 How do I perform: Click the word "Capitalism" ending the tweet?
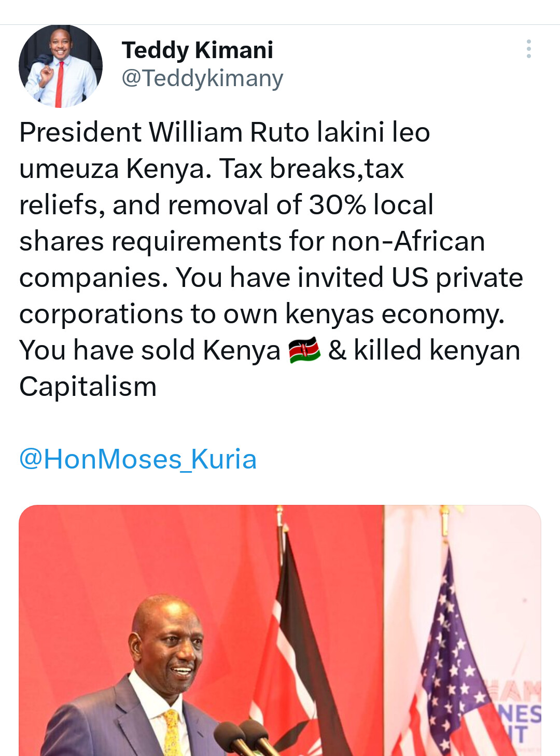(88, 387)
